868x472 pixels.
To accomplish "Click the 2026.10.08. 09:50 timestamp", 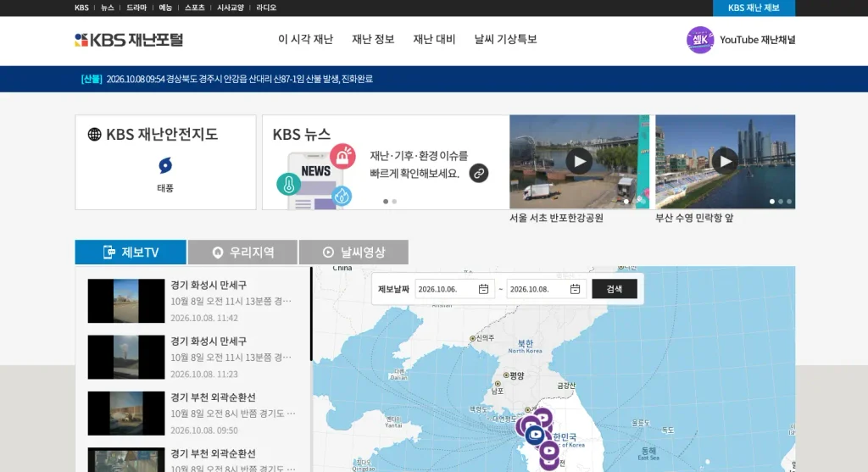I will pos(203,430).
